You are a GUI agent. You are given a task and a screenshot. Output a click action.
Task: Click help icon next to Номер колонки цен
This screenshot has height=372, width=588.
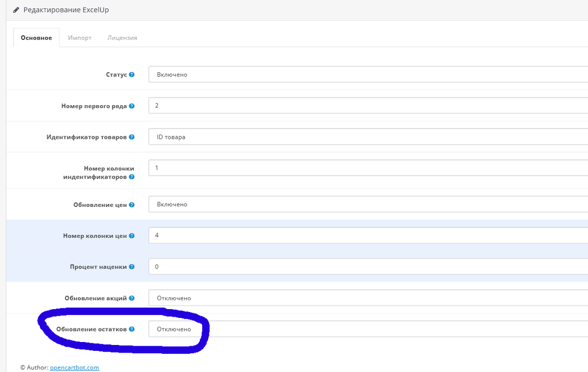pyautogui.click(x=132, y=236)
